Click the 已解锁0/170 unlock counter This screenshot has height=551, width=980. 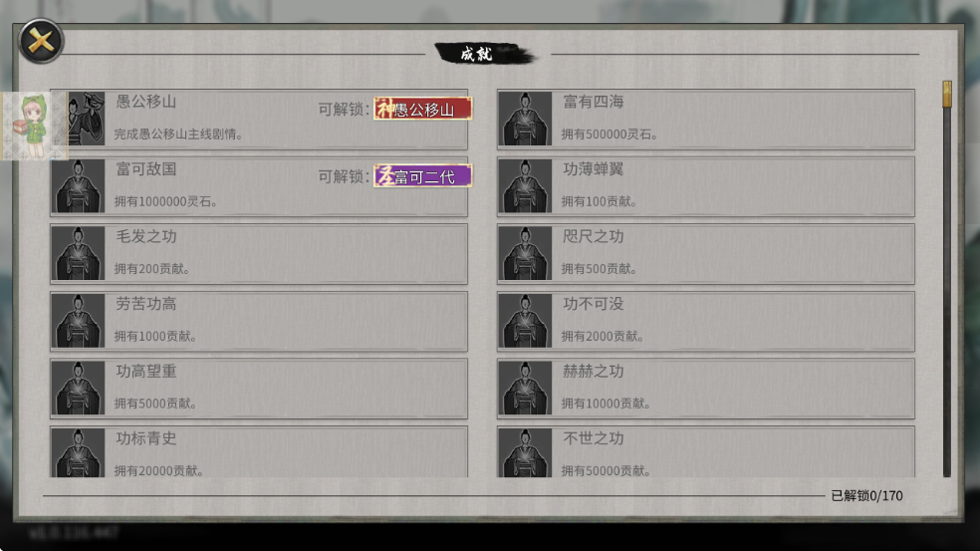tap(866, 496)
